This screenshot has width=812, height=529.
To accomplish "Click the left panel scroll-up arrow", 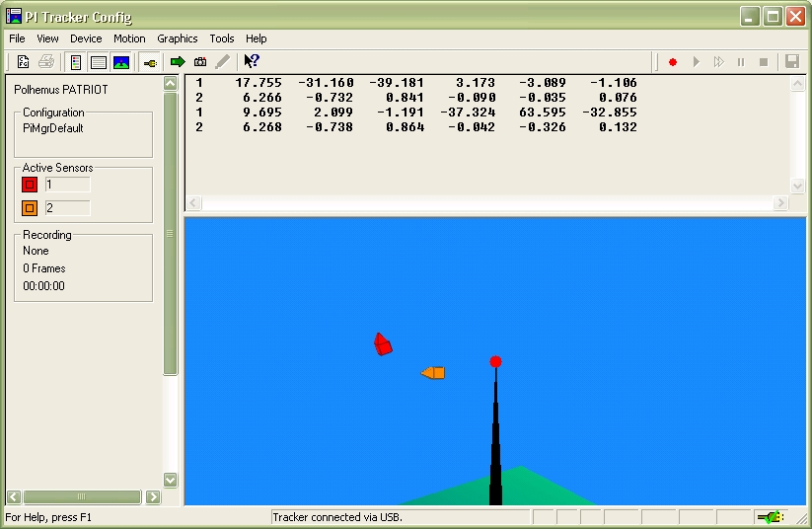I will click(x=171, y=83).
